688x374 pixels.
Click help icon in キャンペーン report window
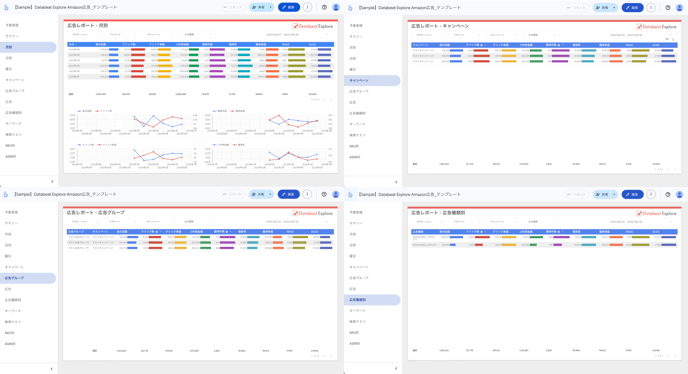coord(668,7)
